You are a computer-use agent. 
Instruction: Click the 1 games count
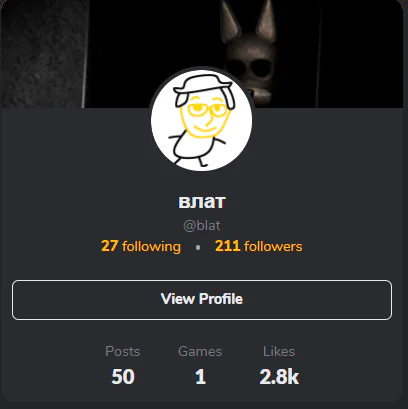coord(200,377)
